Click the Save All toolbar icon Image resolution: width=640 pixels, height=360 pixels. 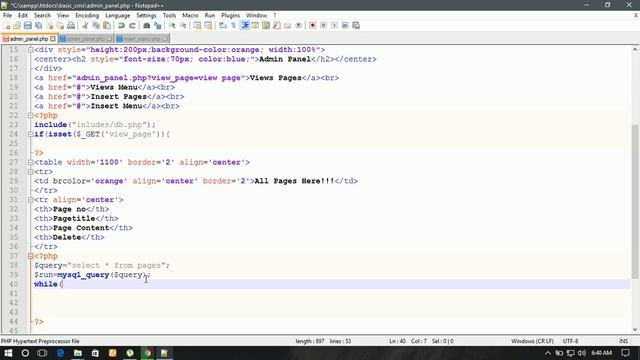point(38,26)
